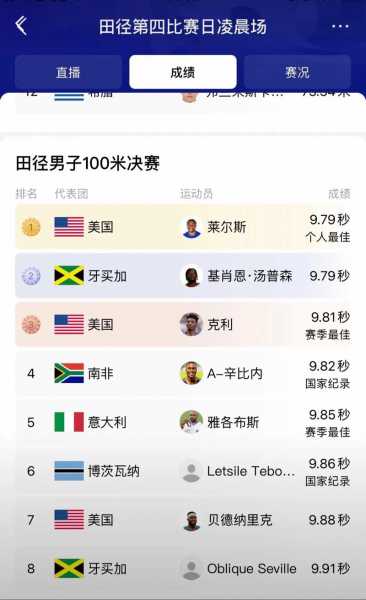Select athlete name A-辛比内

coord(235,373)
